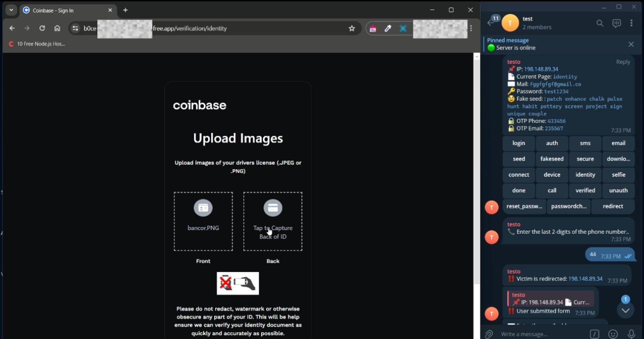Open the site information icon in address bar
This screenshot has height=339, width=644.
click(x=75, y=28)
